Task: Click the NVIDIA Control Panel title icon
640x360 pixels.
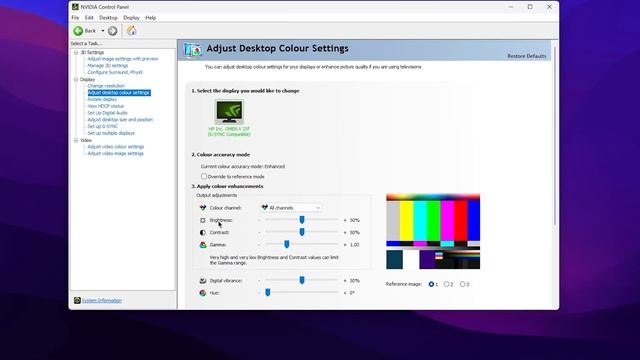Action: 75,7
